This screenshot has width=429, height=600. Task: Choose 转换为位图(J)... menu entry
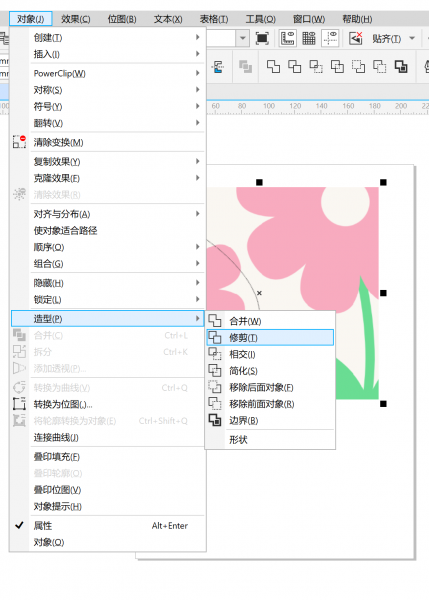[x=108, y=404]
